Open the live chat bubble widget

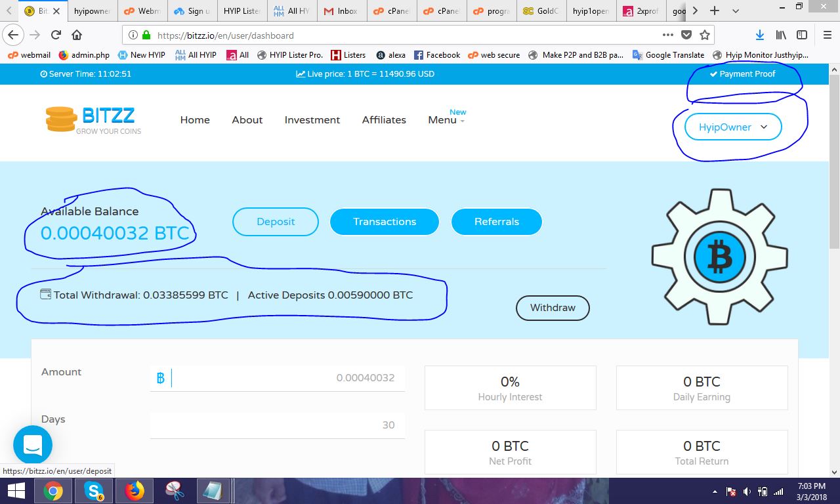(x=33, y=445)
